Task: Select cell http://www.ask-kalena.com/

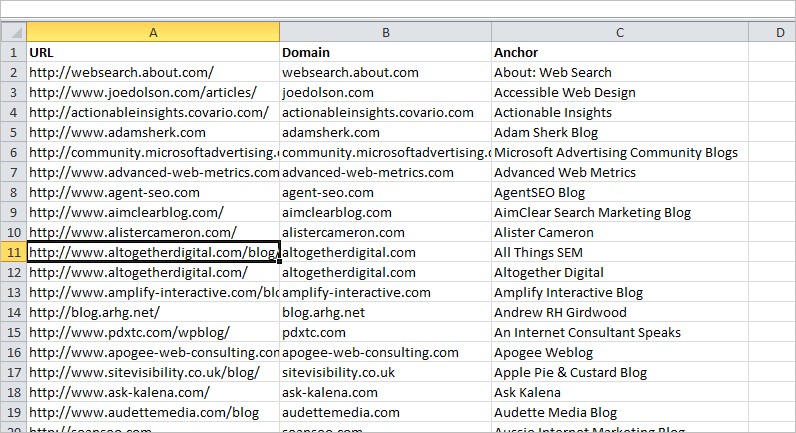Action: pos(153,392)
